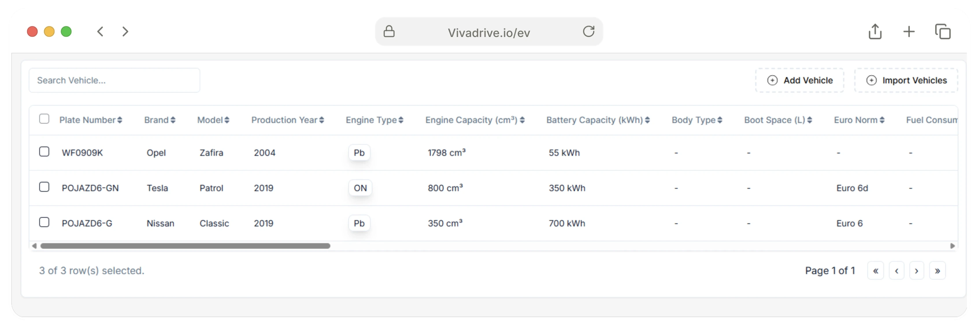
Task: Click the Fuel Consumption column header
Action: click(x=932, y=120)
